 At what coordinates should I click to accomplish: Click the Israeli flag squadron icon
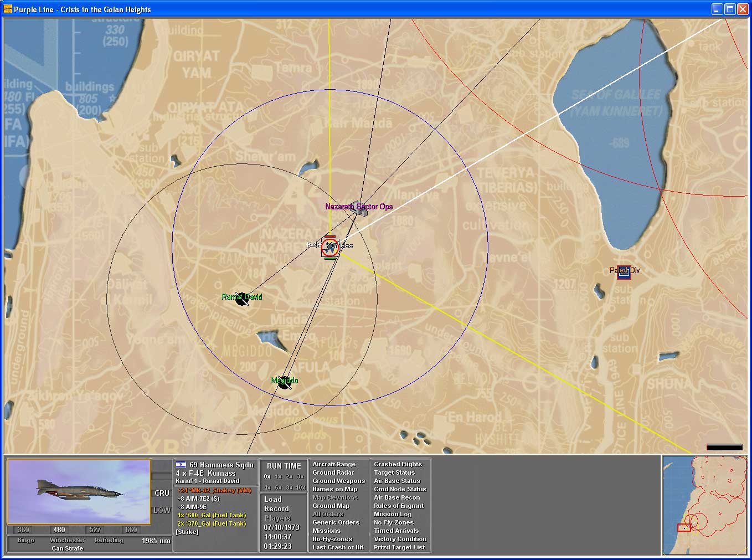tap(181, 465)
